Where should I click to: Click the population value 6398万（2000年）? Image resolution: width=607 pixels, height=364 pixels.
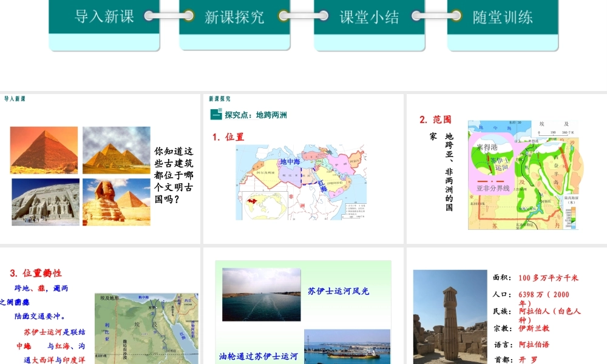click(x=544, y=298)
